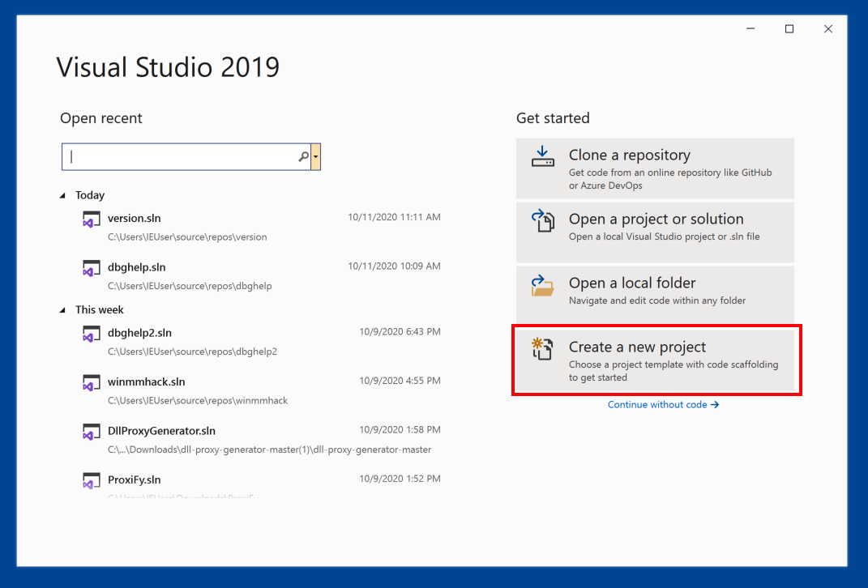The image size is (868, 588).
Task: Click path C:\Users\IEUser\source\repos\winmmhack
Action: (198, 400)
